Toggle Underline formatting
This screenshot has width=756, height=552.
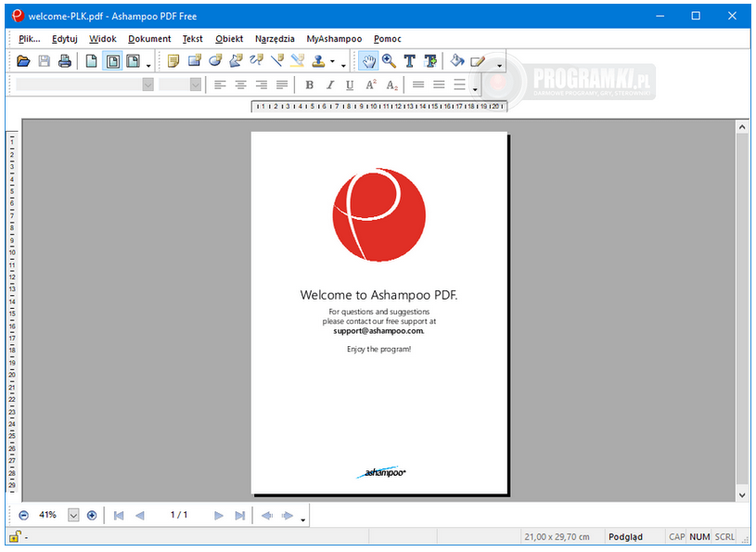pyautogui.click(x=350, y=85)
